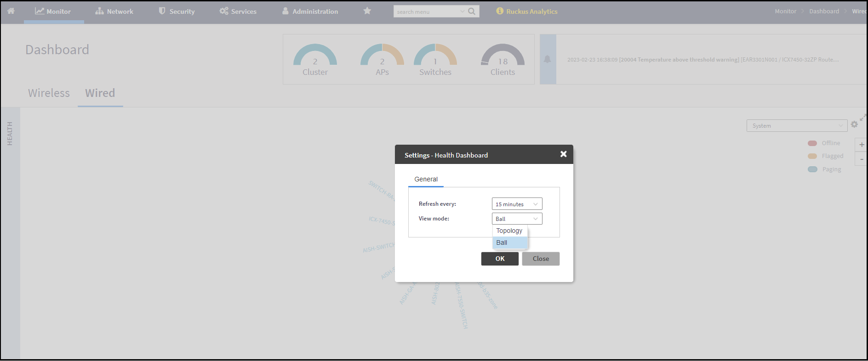This screenshot has height=361, width=868.
Task: Select the General tab in Settings
Action: (426, 179)
